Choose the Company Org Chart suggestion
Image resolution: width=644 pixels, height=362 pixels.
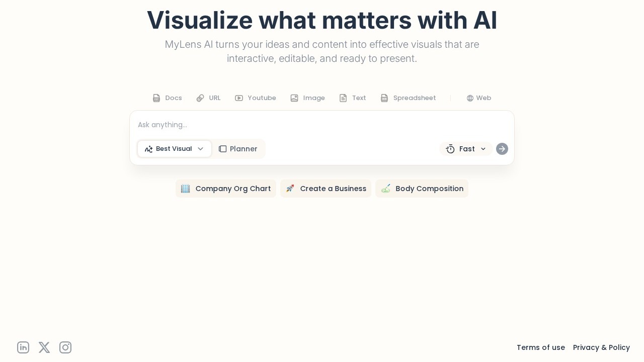[x=226, y=189]
